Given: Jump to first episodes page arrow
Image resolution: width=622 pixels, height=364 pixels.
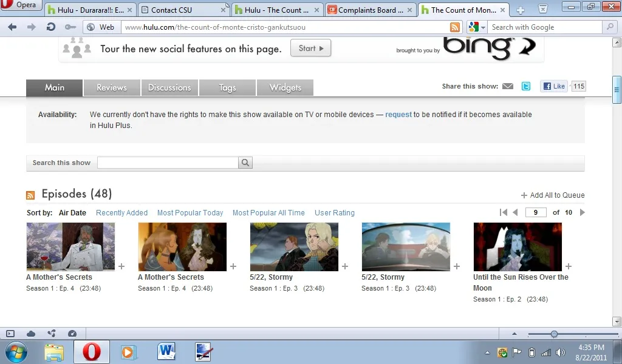Looking at the screenshot, I should [x=503, y=212].
